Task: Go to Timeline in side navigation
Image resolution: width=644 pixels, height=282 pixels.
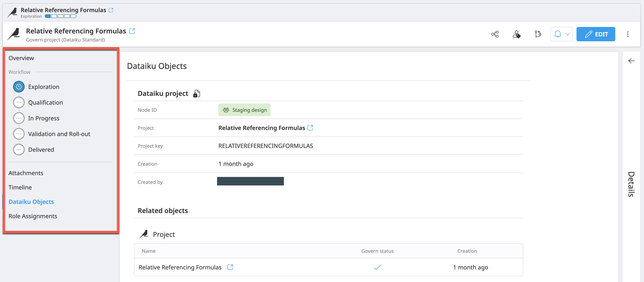Action: pyautogui.click(x=20, y=187)
